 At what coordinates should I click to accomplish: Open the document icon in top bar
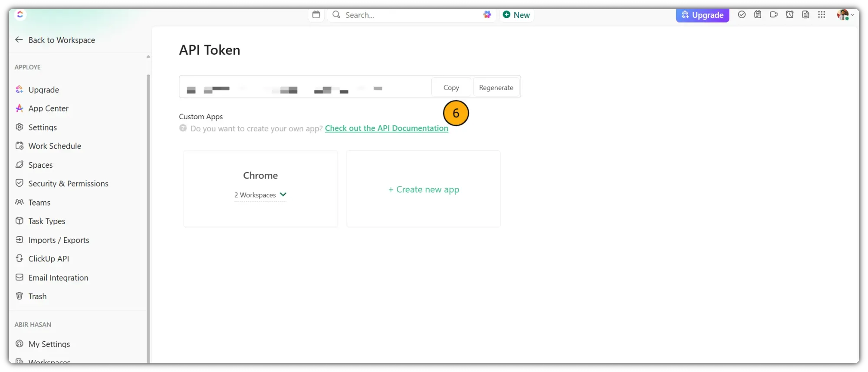tap(806, 15)
